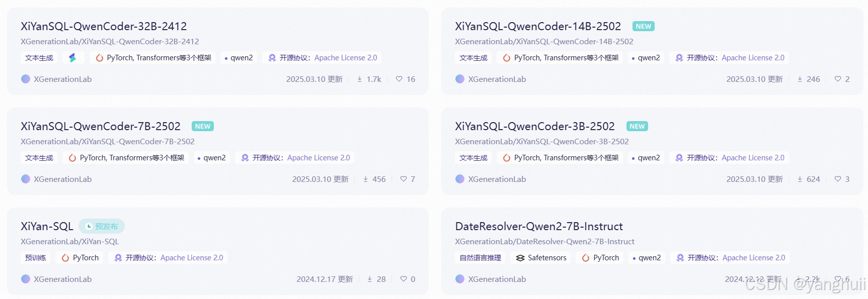Screen dimensions: 868x299
Task: Click the Safetensors layers icon on DateResolver card
Action: pyautogui.click(x=520, y=258)
